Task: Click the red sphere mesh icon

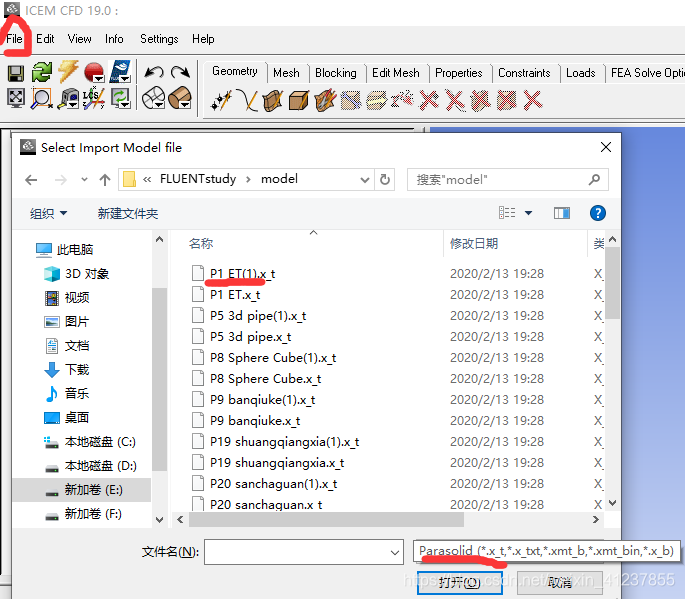Action: pos(94,72)
